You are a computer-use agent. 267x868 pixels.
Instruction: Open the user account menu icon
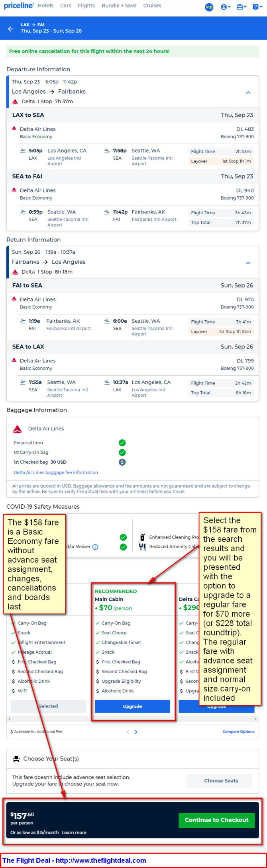(226, 7)
